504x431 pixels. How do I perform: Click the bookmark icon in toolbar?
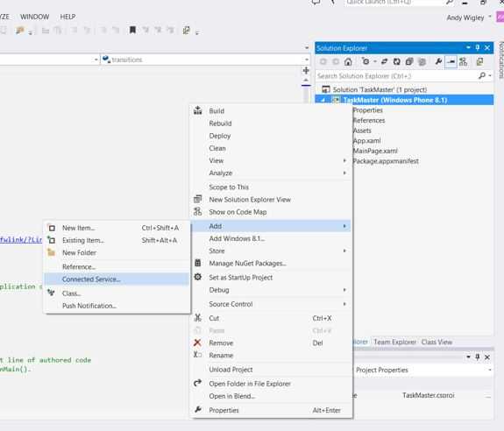pos(132,30)
